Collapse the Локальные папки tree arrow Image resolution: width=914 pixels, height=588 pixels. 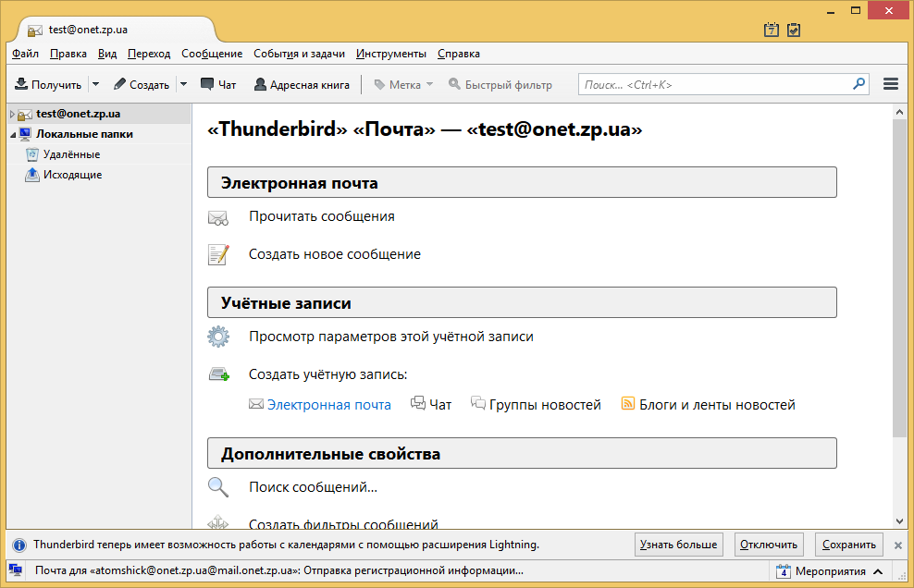point(13,135)
